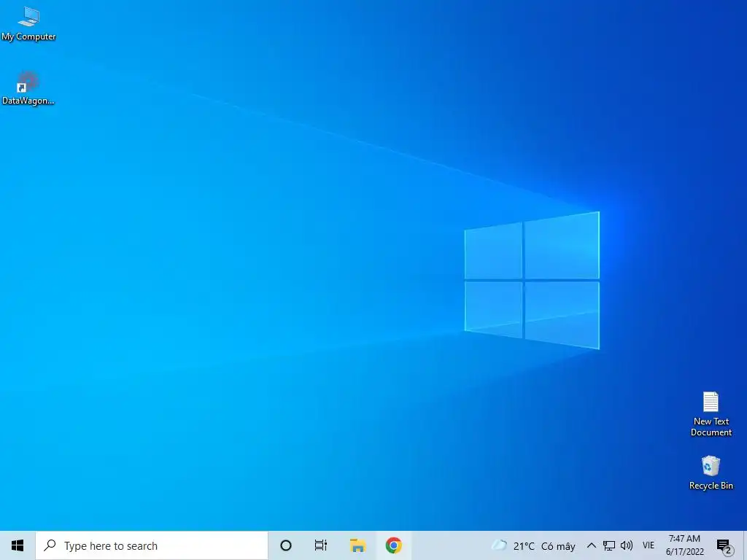
Task: Click the Show desktop strip
Action: coord(745,545)
